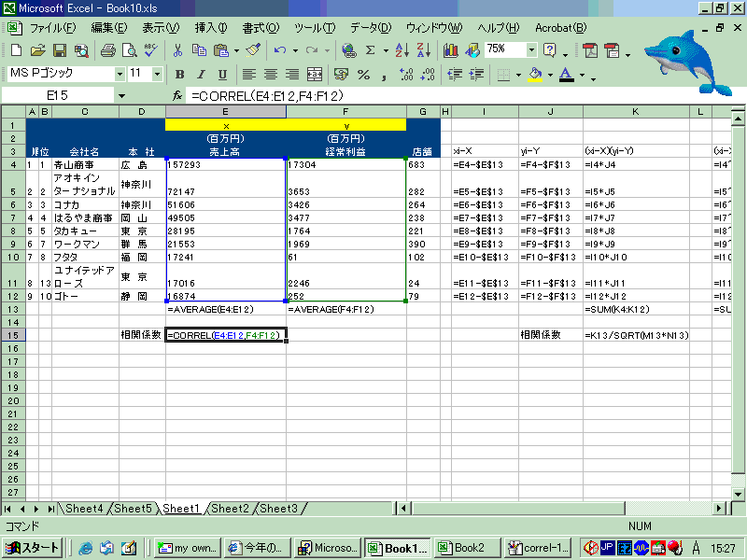Select the Format Painter brush
The image size is (747, 560).
(253, 50)
